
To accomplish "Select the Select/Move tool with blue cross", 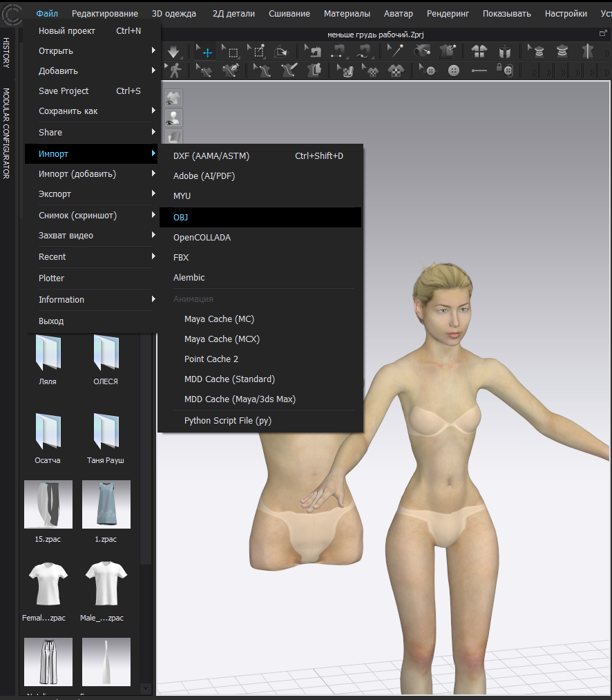I will tap(206, 52).
